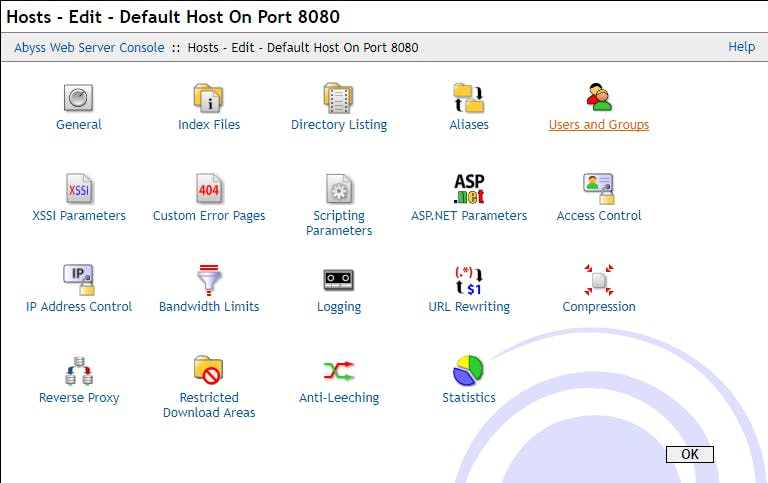Click the OK button
The height and width of the screenshot is (483, 768).
(690, 454)
